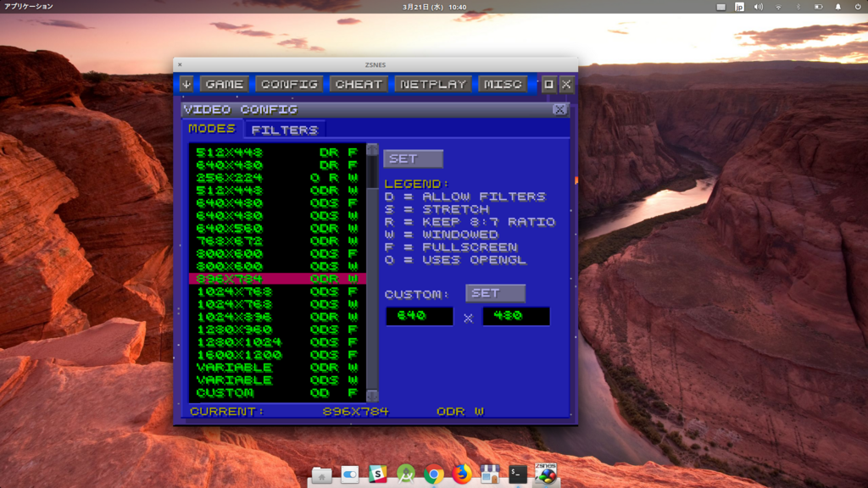Open the CONFIG menu
The width and height of the screenshot is (868, 488).
pos(289,84)
